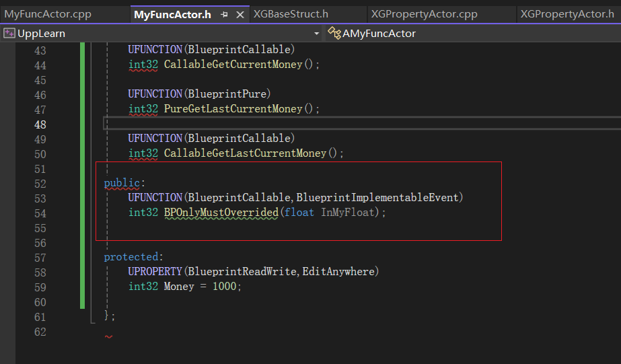The height and width of the screenshot is (364, 621).
Task: Pin the MyFuncActor.h tab
Action: 224,15
